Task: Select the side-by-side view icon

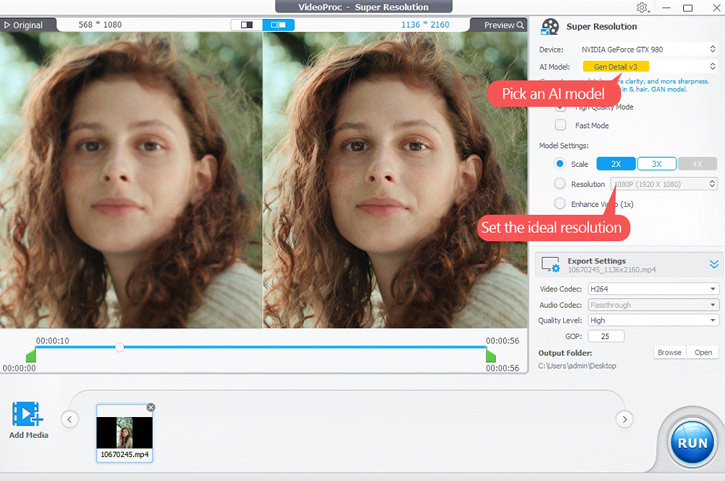Action: (x=279, y=24)
